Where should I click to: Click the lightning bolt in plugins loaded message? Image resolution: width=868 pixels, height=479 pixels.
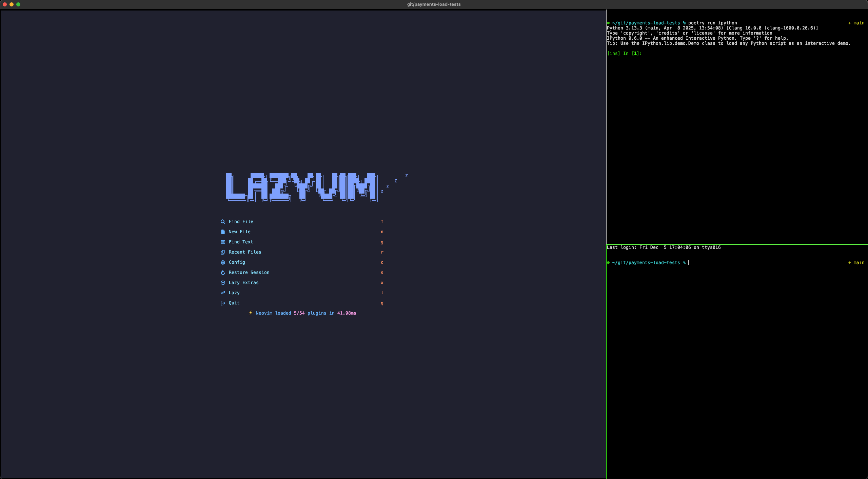coord(251,313)
